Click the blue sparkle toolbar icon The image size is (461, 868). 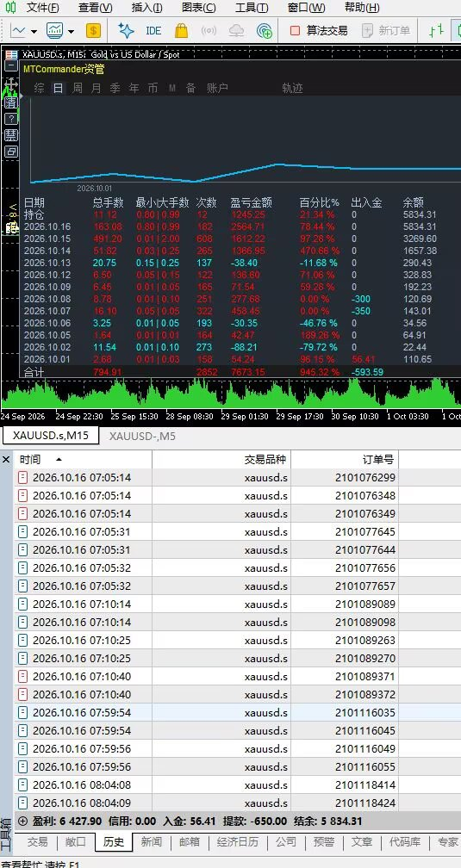coord(126,30)
